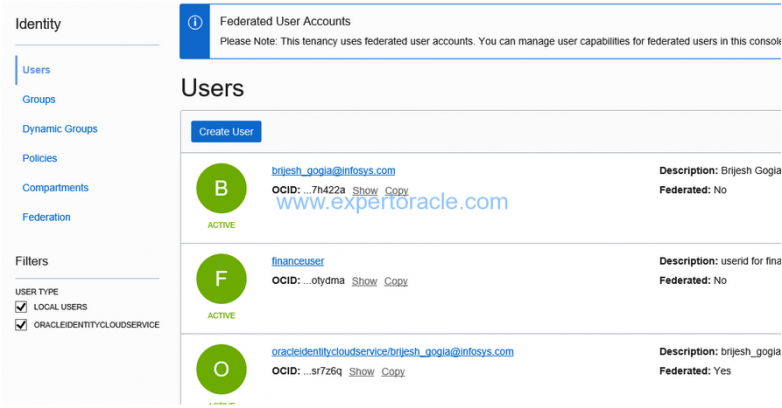
Task: Click the green F avatar for financeuser
Action: pyautogui.click(x=221, y=279)
